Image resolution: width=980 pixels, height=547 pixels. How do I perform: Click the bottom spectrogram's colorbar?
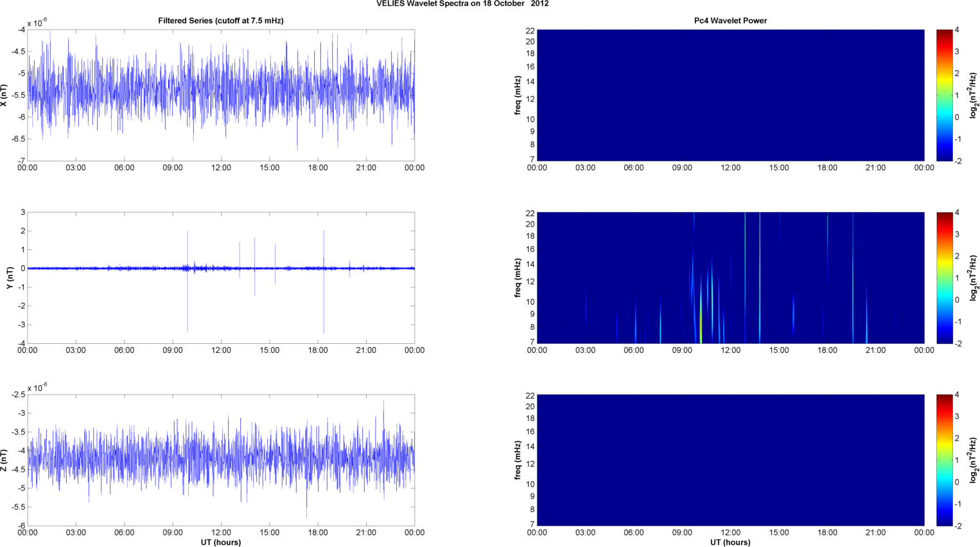click(x=944, y=460)
